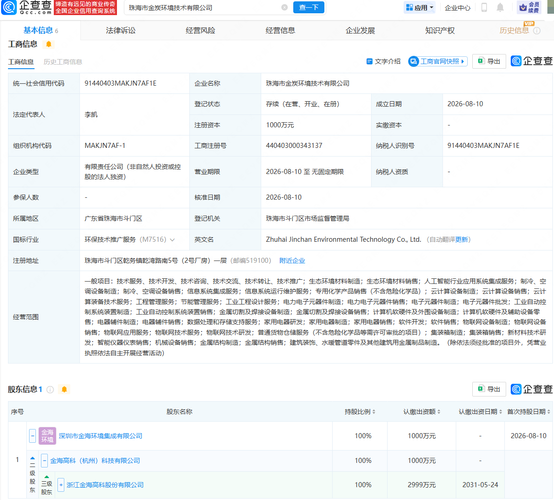Open notifications via header bell icon
This screenshot has width=554, height=500.
coord(500,7)
